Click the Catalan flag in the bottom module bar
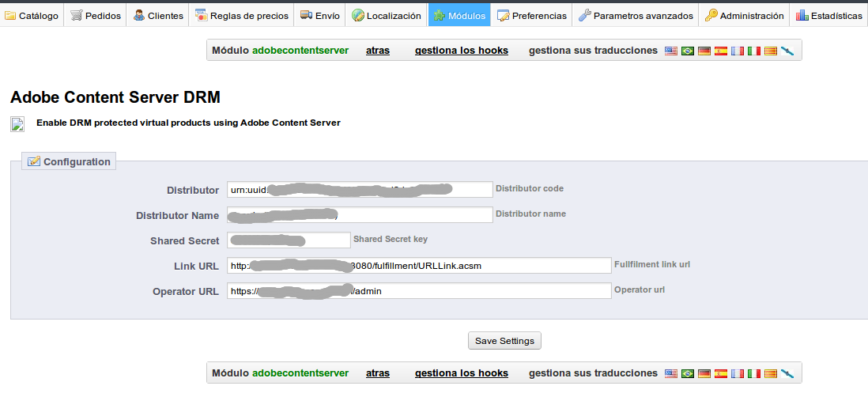This screenshot has width=868, height=401. tap(771, 373)
